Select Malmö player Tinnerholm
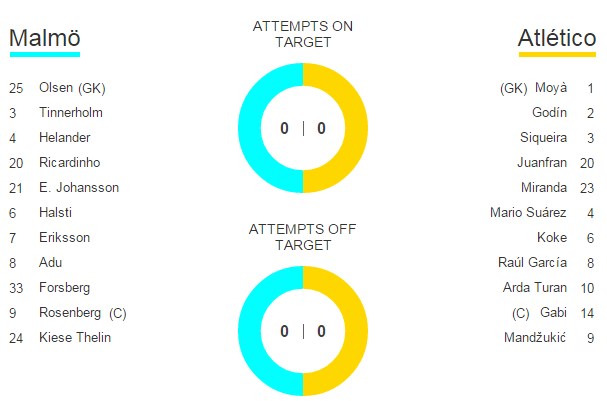This screenshot has width=607, height=401. (x=71, y=113)
